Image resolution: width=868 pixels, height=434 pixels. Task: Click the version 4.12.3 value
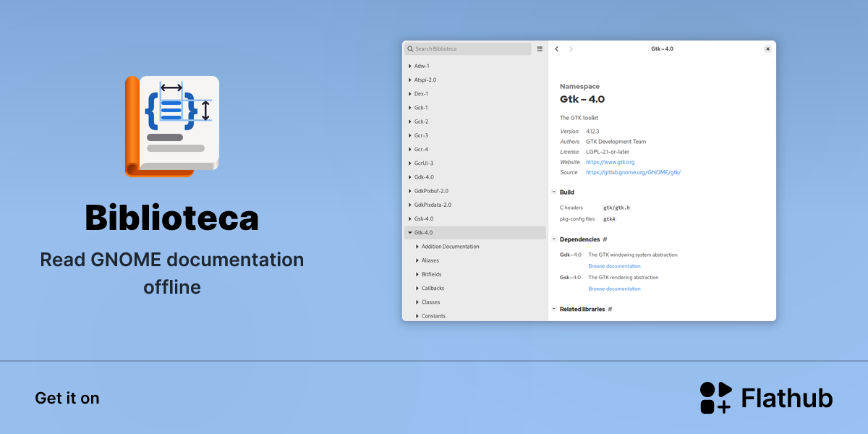[x=593, y=132]
